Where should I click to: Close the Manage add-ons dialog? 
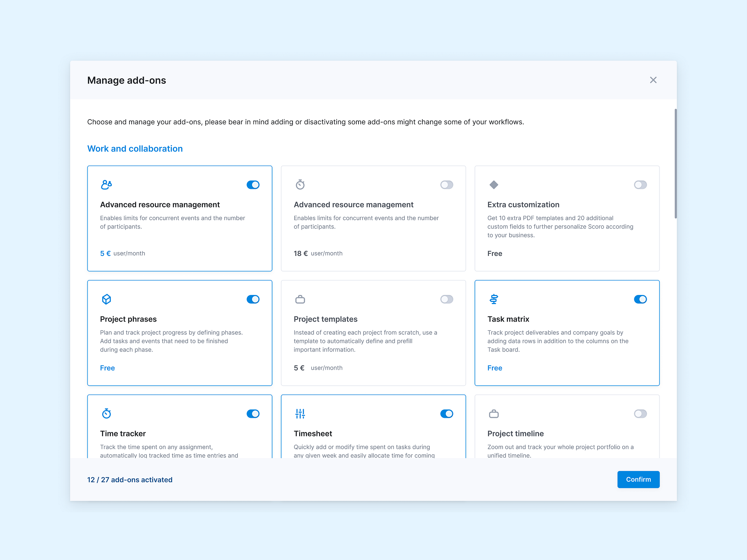coord(653,80)
